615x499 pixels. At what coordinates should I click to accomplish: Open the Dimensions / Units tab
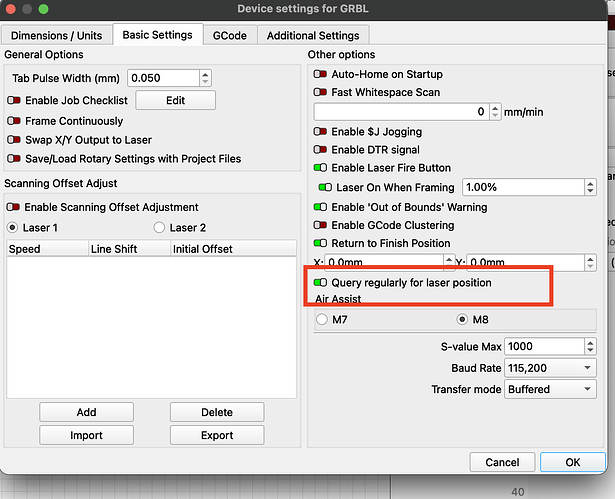coord(56,35)
